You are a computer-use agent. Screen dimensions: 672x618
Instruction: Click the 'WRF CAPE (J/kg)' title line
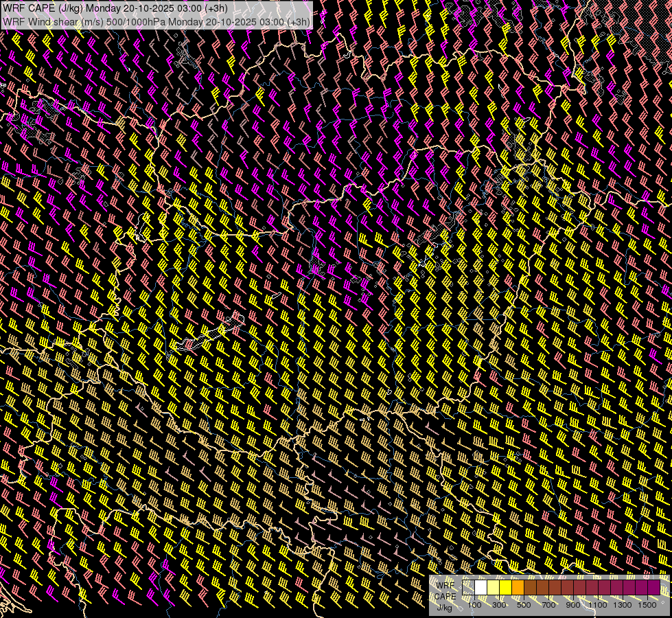(x=115, y=8)
